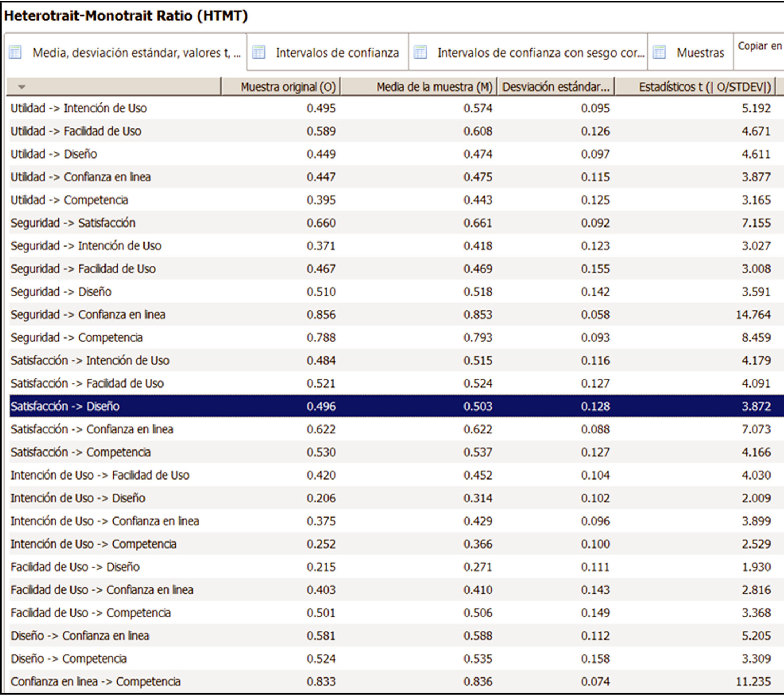
Task: Click Estadísticos t column header
Action: (x=704, y=87)
